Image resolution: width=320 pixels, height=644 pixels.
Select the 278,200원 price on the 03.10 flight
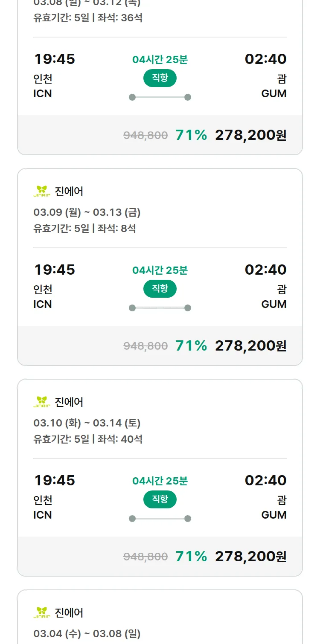(250, 557)
